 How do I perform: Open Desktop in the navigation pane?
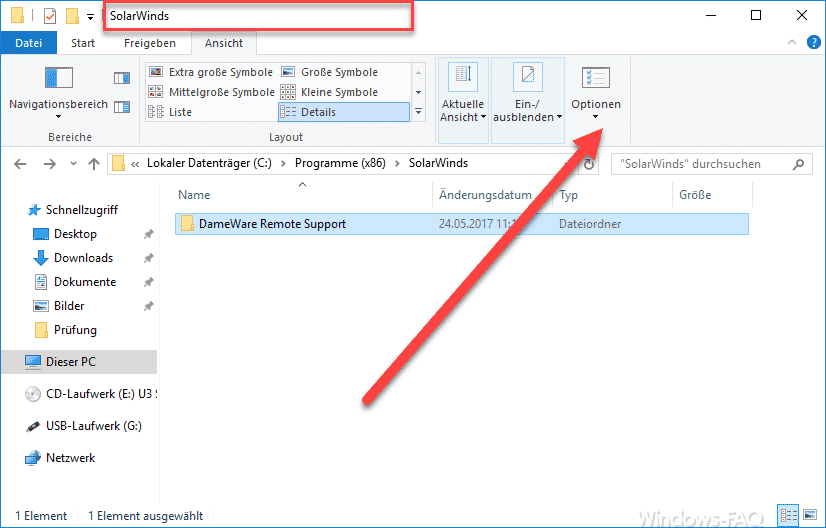pyautogui.click(x=75, y=234)
